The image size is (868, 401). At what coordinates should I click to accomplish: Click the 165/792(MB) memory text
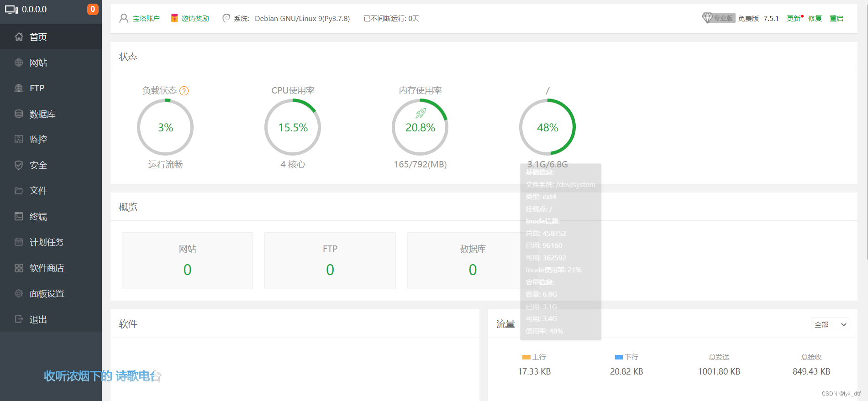tap(421, 164)
